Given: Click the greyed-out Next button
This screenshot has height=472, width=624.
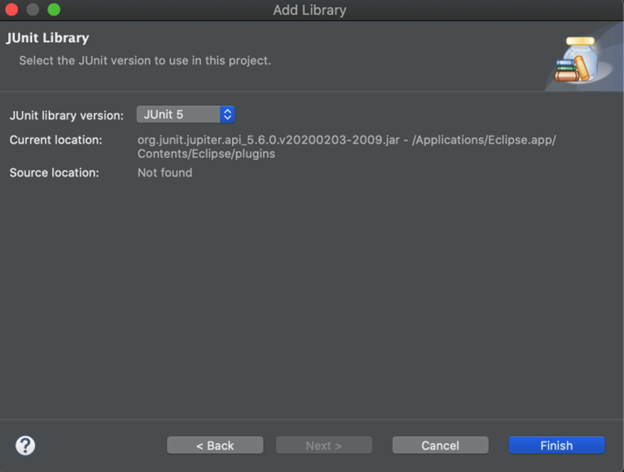Looking at the screenshot, I should click(x=324, y=445).
